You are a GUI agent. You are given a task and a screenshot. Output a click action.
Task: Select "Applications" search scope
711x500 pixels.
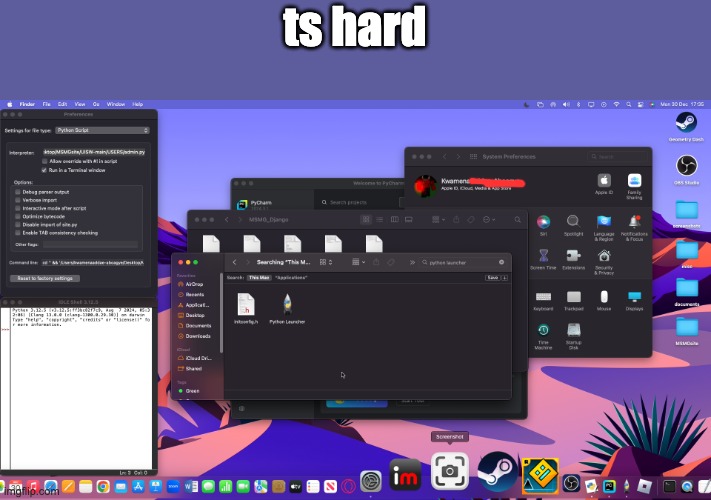291,277
